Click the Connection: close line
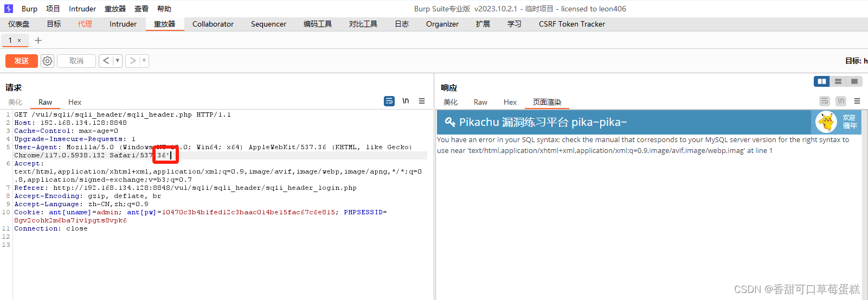The width and height of the screenshot is (868, 300). click(x=51, y=228)
